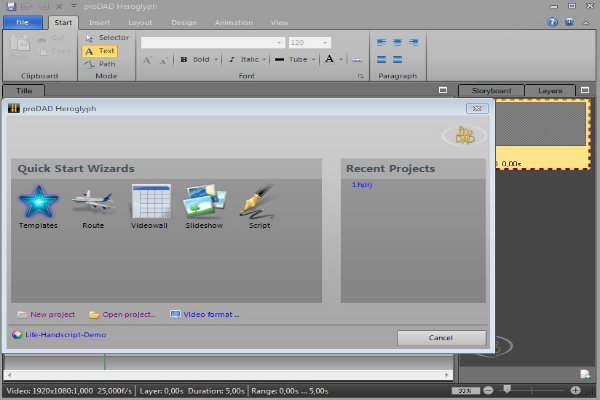Expand the font color dropdown arrow

(341, 60)
